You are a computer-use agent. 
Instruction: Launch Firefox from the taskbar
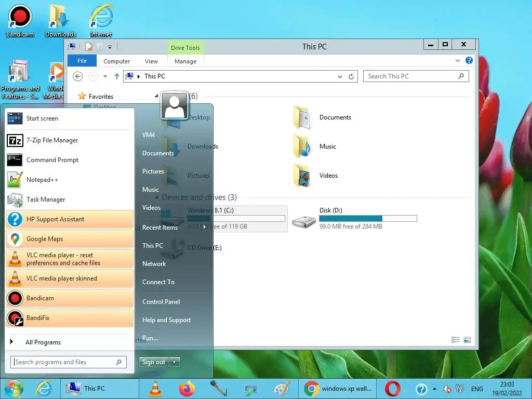point(187,389)
